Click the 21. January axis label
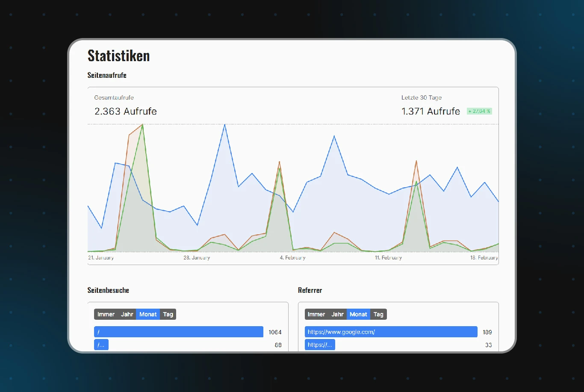Screen dimensions: 584x392 pos(101,258)
